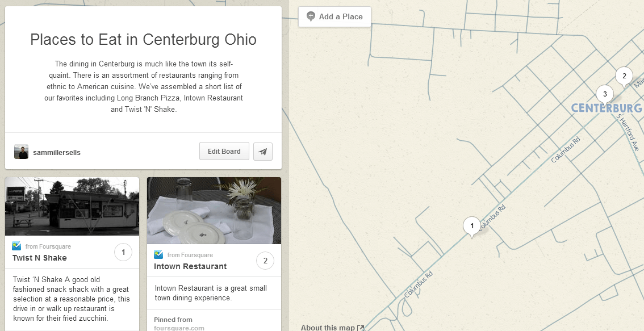Click the plus pin icon inside Add a Place

[310, 16]
